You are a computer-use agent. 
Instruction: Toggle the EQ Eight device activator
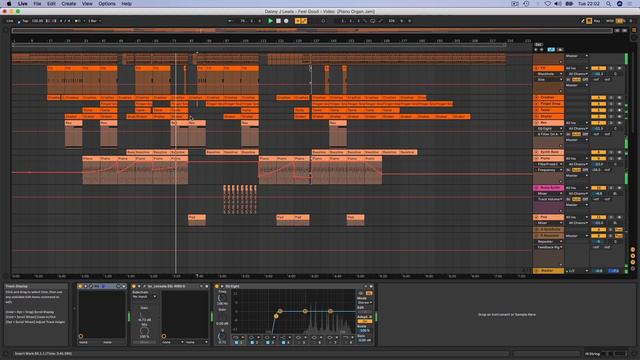click(x=217, y=286)
